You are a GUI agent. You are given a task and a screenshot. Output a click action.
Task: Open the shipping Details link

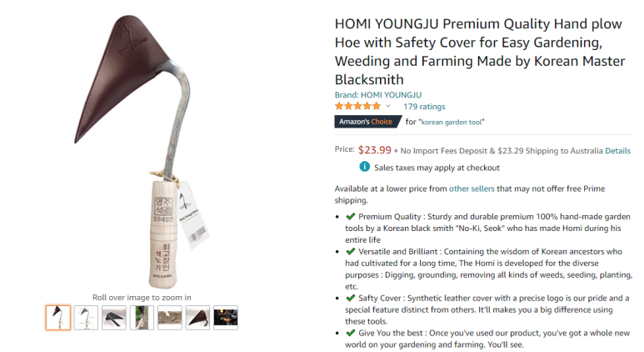617,151
